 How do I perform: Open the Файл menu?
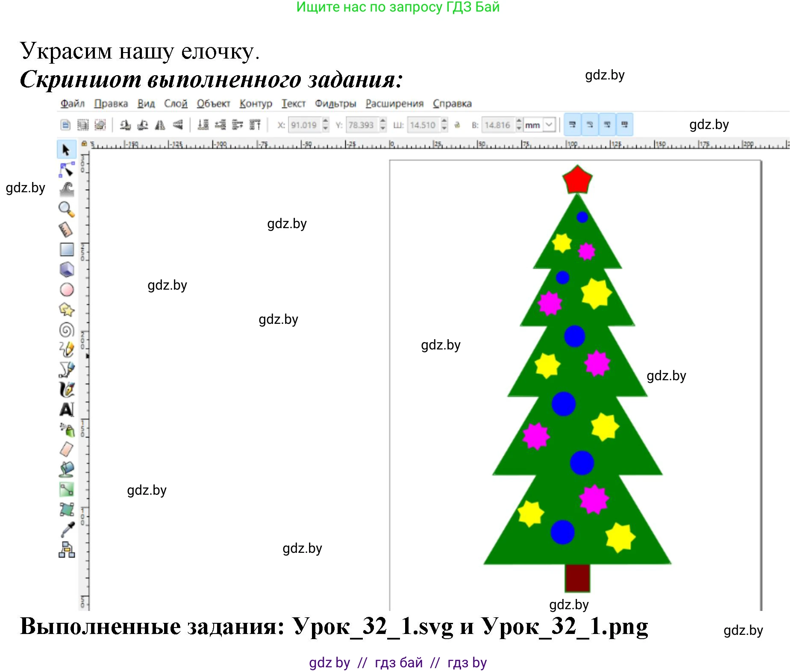(x=72, y=103)
